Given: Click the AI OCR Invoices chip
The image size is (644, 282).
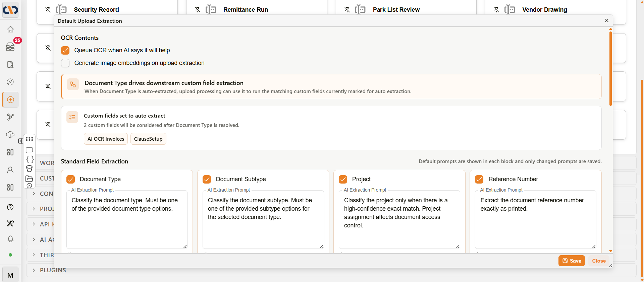Looking at the screenshot, I should [106, 139].
